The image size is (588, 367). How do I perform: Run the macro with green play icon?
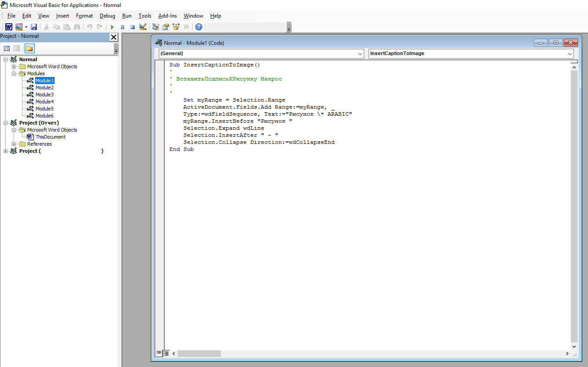pos(112,27)
